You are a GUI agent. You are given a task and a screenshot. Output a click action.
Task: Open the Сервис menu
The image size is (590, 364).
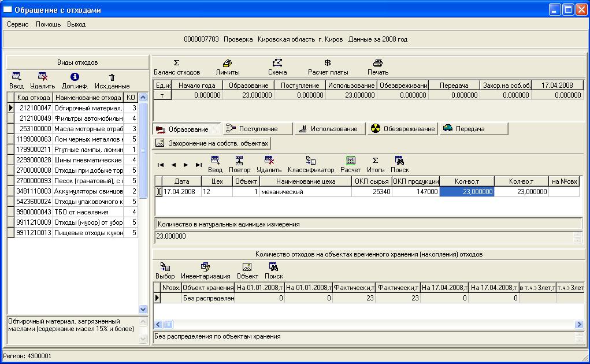click(18, 24)
